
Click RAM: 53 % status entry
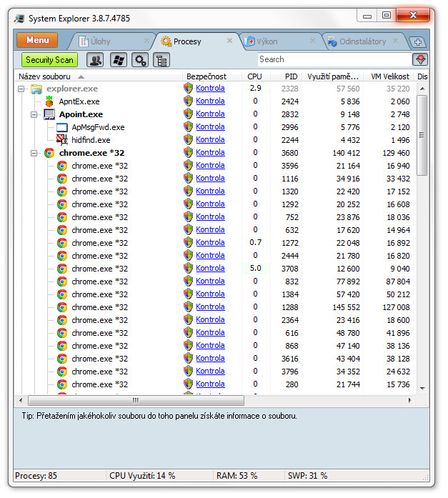(x=237, y=475)
